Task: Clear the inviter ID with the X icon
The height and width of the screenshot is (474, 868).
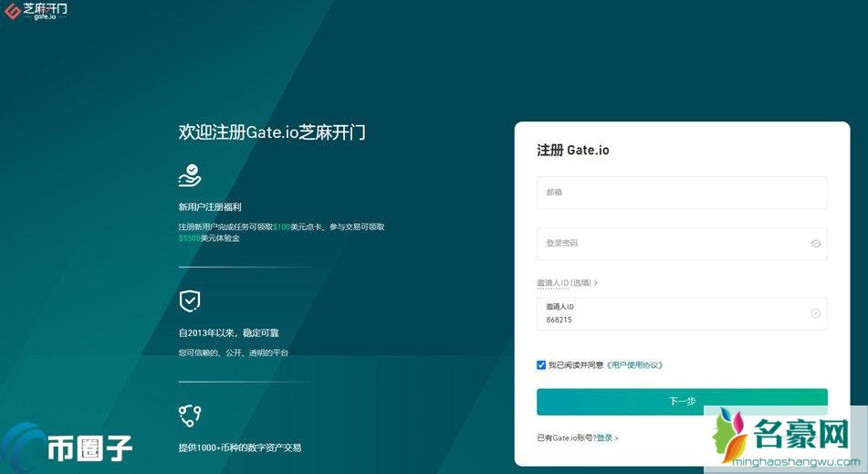Action: tap(815, 313)
